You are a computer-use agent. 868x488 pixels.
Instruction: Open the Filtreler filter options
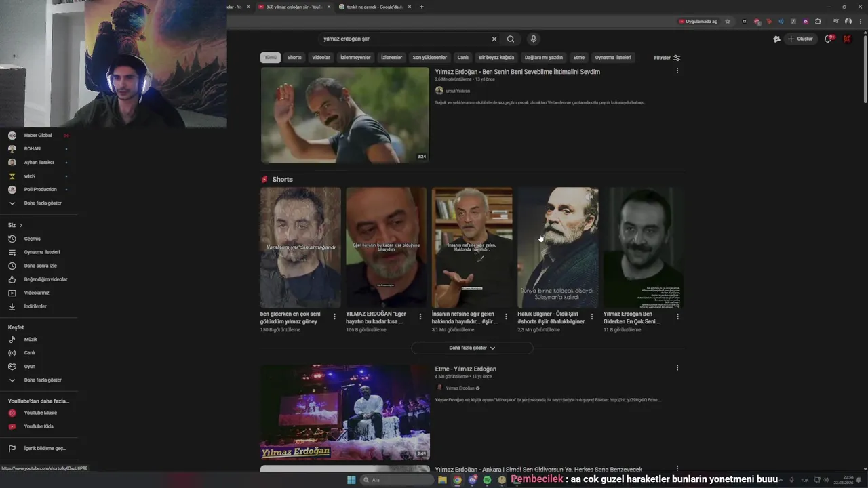click(667, 58)
